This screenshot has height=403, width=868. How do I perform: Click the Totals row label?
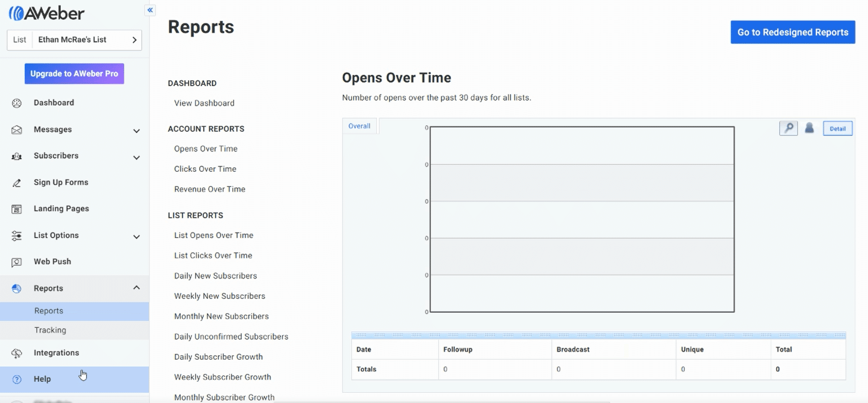coord(366,369)
